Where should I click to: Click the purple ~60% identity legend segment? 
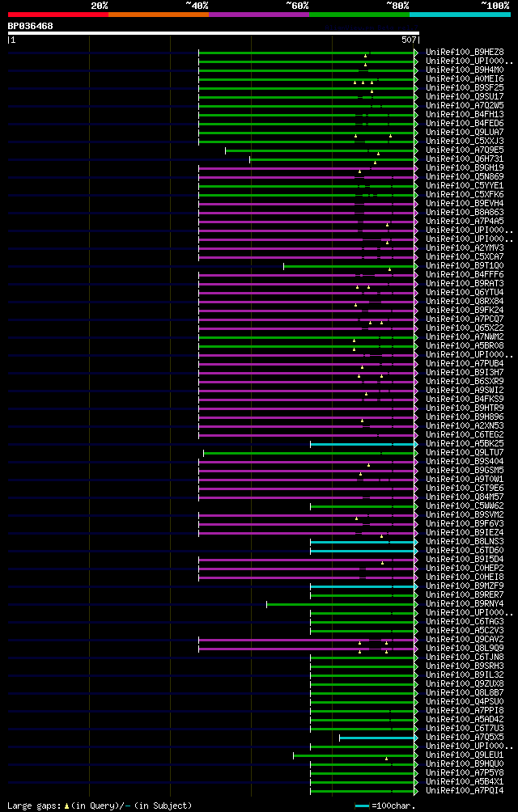259,15
